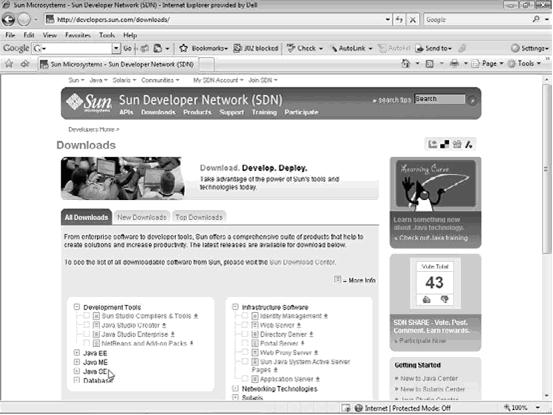Open the address bar history dropdown arrow

pyautogui.click(x=388, y=19)
